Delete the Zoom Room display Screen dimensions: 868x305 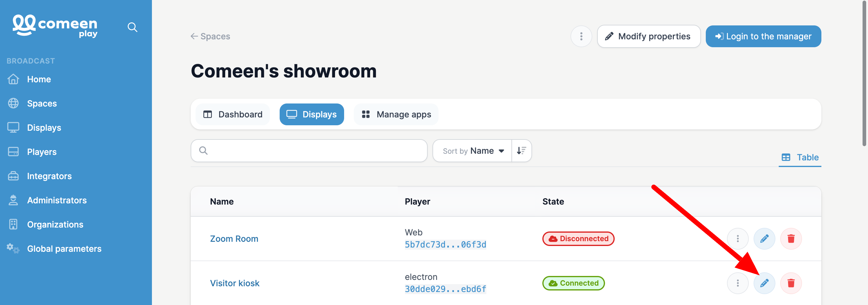coord(791,239)
